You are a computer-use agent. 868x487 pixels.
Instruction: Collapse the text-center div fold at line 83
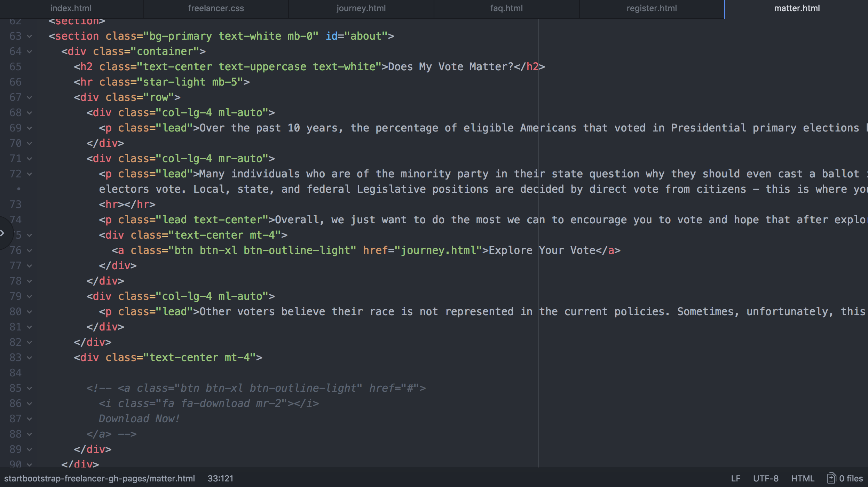(30, 357)
